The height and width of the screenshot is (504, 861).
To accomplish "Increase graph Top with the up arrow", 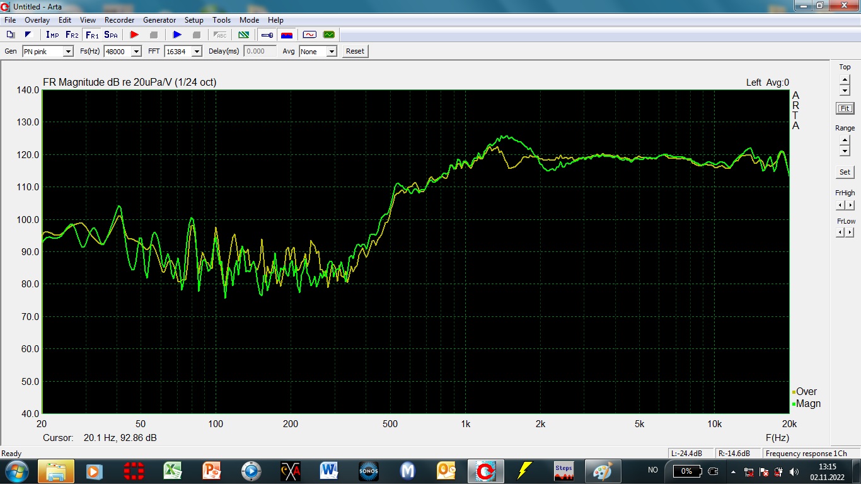I will (845, 79).
